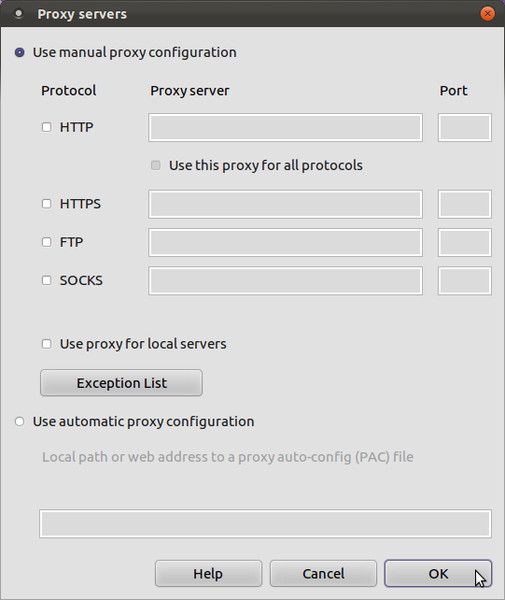Enable the HTTP protocol checkbox
The height and width of the screenshot is (600, 505).
point(46,127)
